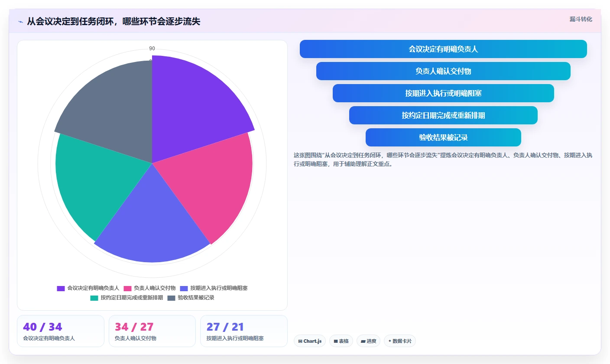Click the description paragraph below the funnel
Viewport: 610px width, 364px height.
pyautogui.click(x=443, y=159)
